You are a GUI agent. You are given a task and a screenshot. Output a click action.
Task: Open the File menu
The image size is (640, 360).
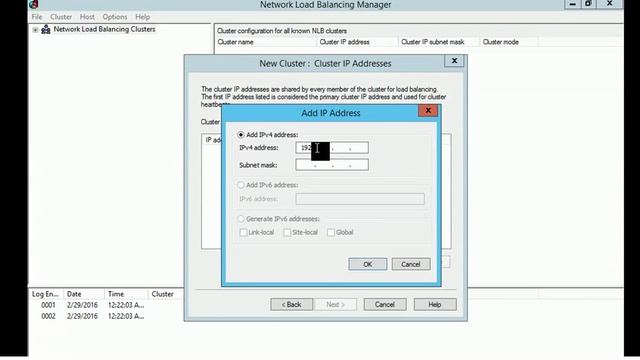pyautogui.click(x=37, y=17)
